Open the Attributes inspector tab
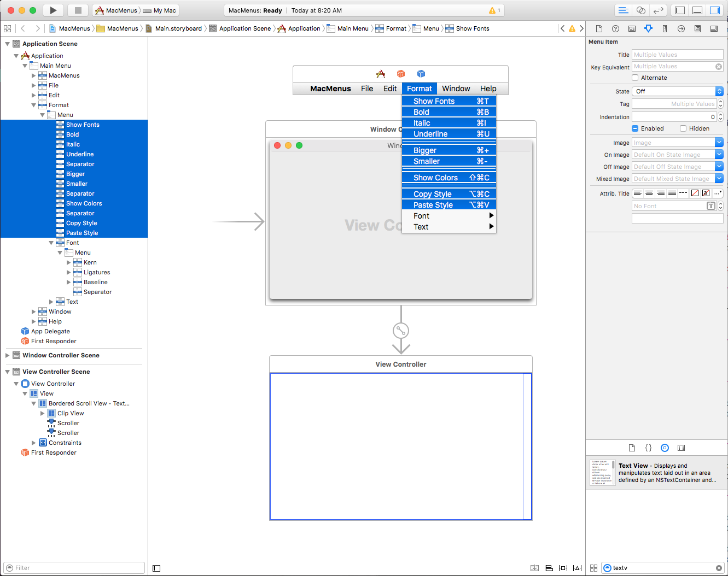 tap(648, 28)
